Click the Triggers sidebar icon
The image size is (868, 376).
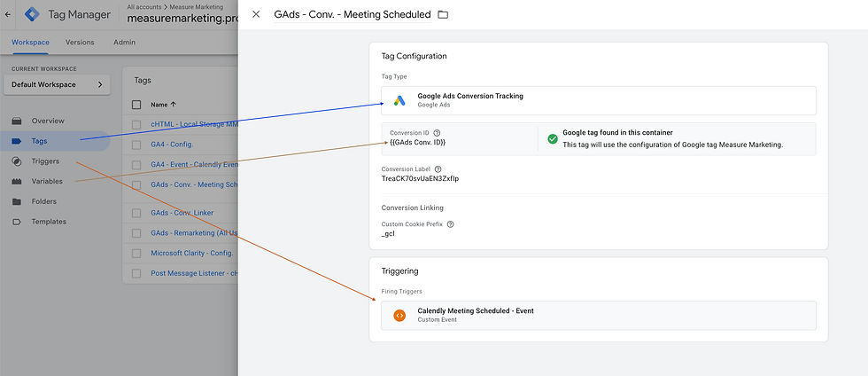pos(17,161)
